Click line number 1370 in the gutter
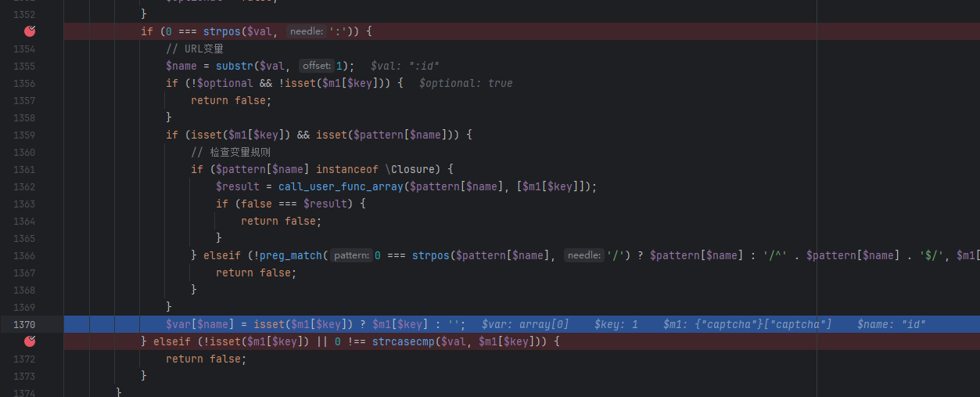 pyautogui.click(x=24, y=324)
